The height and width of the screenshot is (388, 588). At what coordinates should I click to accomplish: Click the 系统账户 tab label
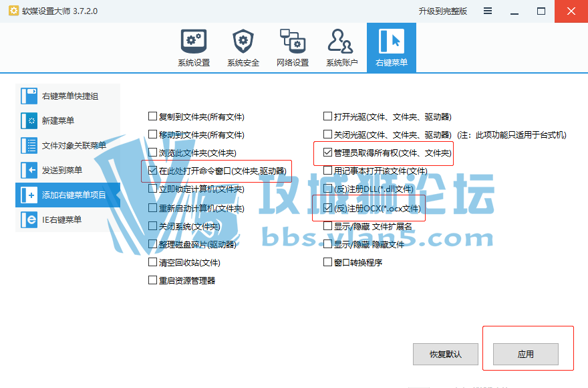341,63
